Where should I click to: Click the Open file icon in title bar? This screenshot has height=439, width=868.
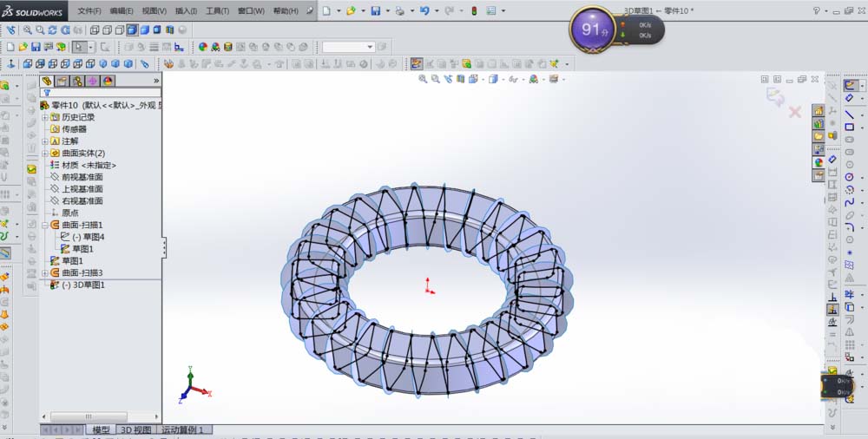point(351,10)
